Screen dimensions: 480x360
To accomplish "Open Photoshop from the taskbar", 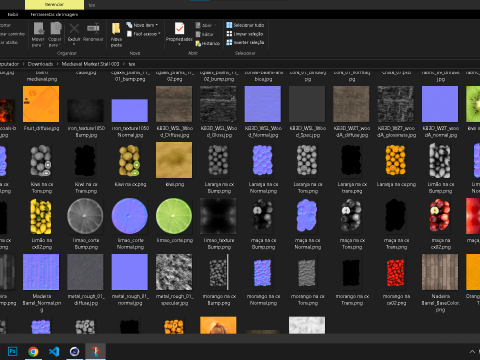I will point(12,351).
